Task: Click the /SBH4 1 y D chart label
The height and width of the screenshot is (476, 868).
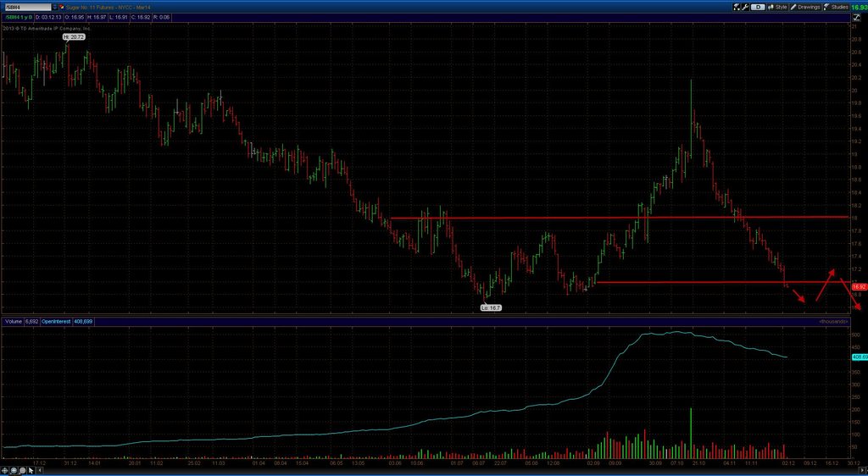Action: point(19,17)
